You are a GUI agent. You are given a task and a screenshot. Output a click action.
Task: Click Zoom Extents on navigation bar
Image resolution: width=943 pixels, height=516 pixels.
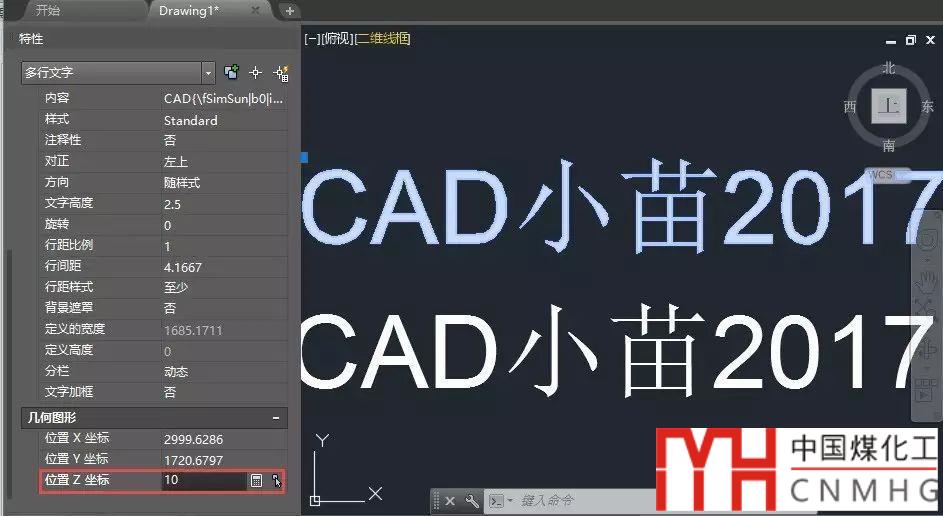927,308
